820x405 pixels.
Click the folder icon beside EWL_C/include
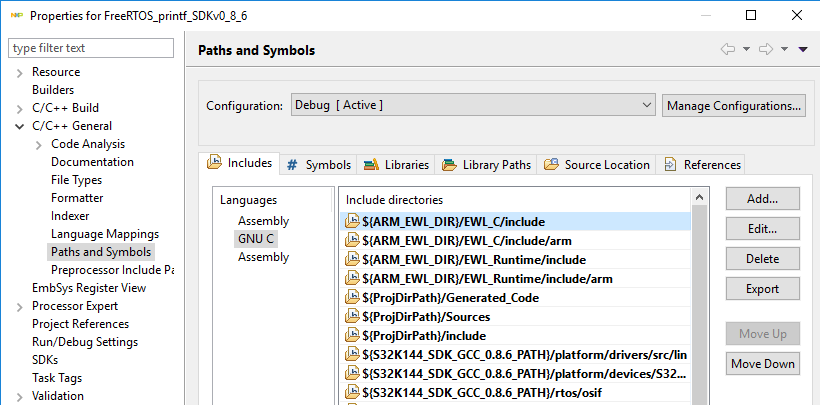tap(351, 221)
